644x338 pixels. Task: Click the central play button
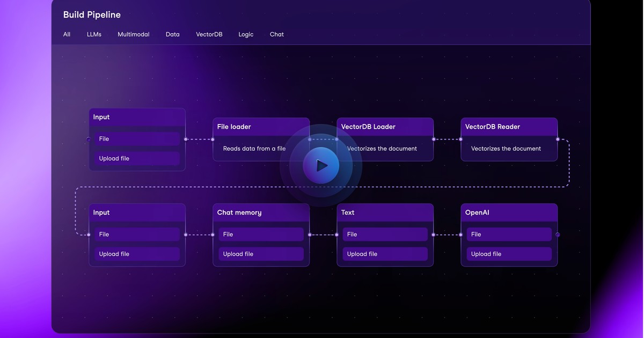pyautogui.click(x=321, y=166)
